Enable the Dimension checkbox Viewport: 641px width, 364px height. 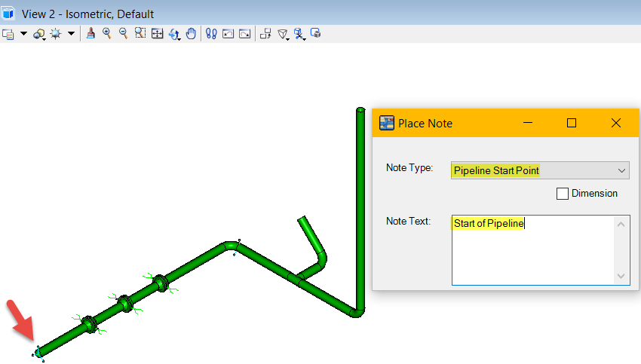[x=563, y=194]
